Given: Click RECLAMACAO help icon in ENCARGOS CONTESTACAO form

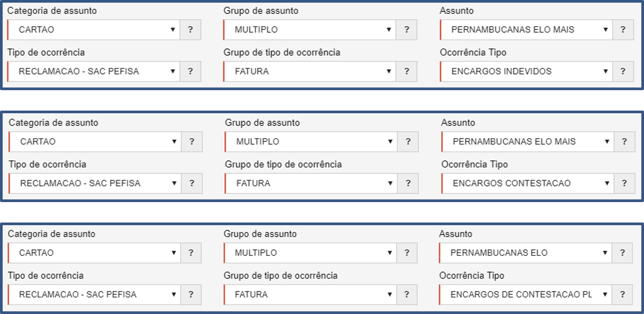Looking at the screenshot, I should click(192, 183).
